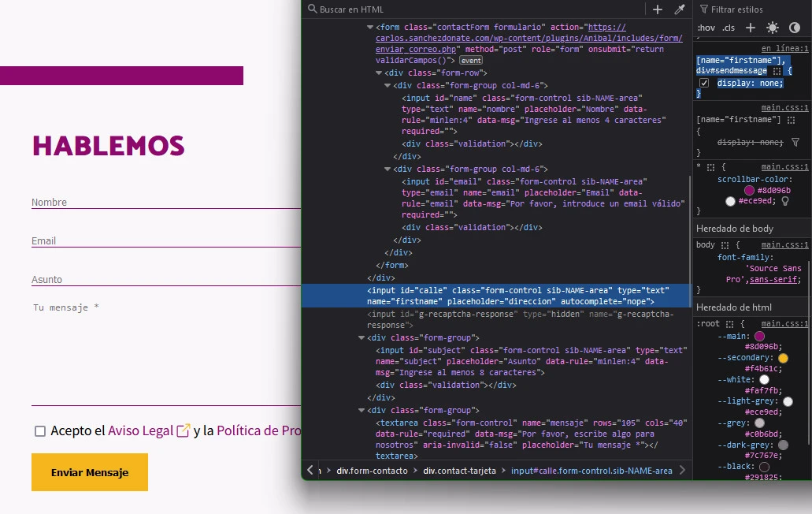Click the filter icon beside crossed-out display rule
812x514 pixels.
[x=795, y=143]
